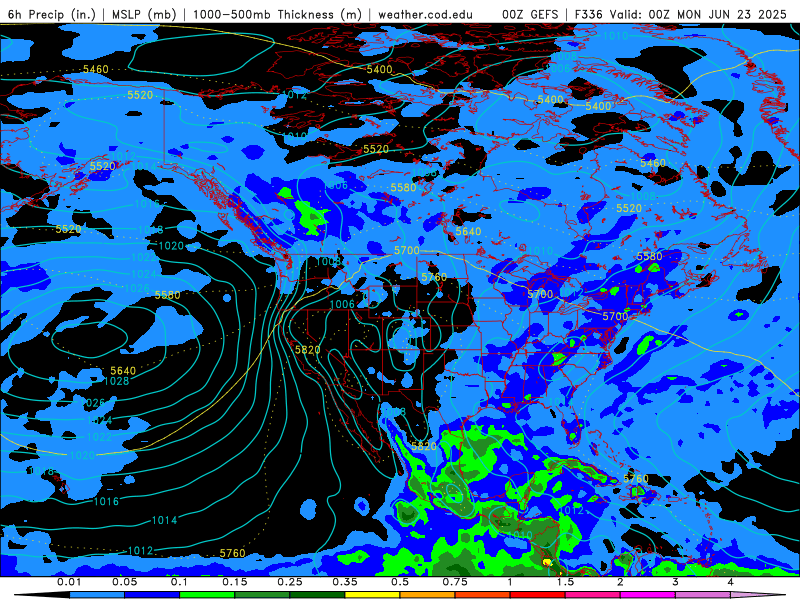The image size is (800, 600).
Task: Select the '1000-500mb Thickness (m)' title text
Action: [x=277, y=14]
